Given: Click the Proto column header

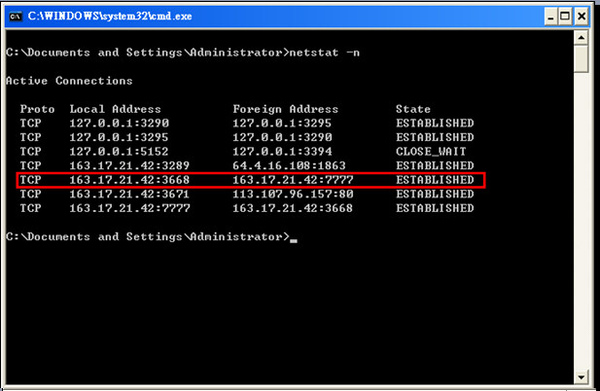Looking at the screenshot, I should coord(37,109).
